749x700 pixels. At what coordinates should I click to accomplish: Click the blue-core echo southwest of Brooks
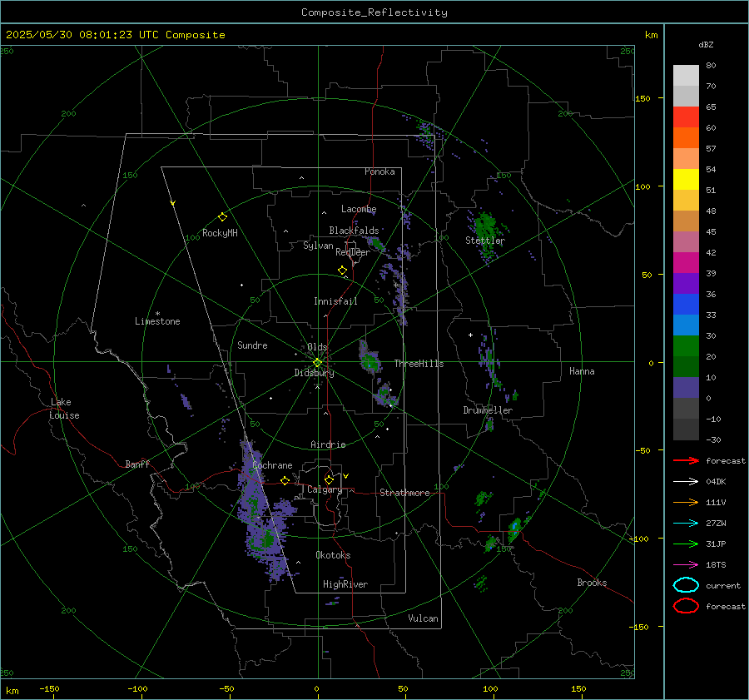[x=514, y=529]
